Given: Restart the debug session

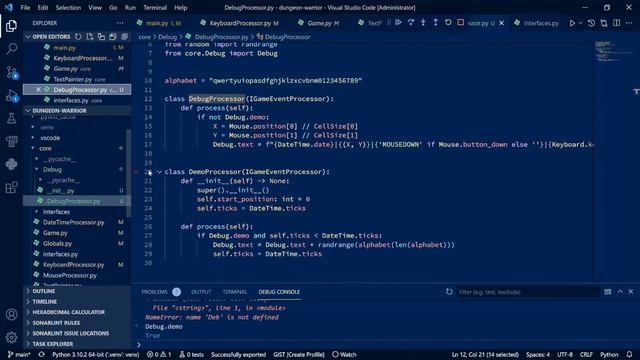Looking at the screenshot, I should pos(448,22).
